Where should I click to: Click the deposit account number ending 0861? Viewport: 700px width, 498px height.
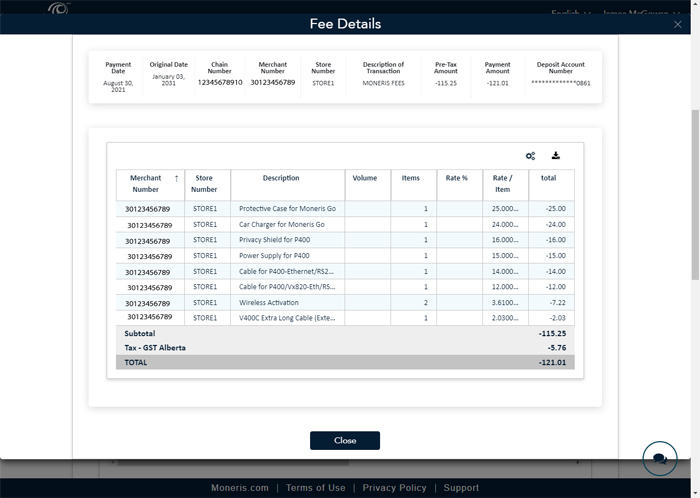561,83
